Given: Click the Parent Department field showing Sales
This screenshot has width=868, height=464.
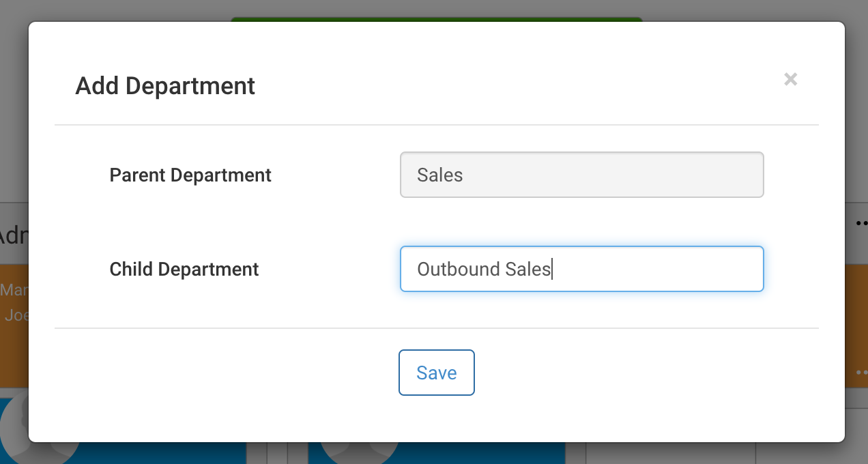Looking at the screenshot, I should pyautogui.click(x=581, y=175).
